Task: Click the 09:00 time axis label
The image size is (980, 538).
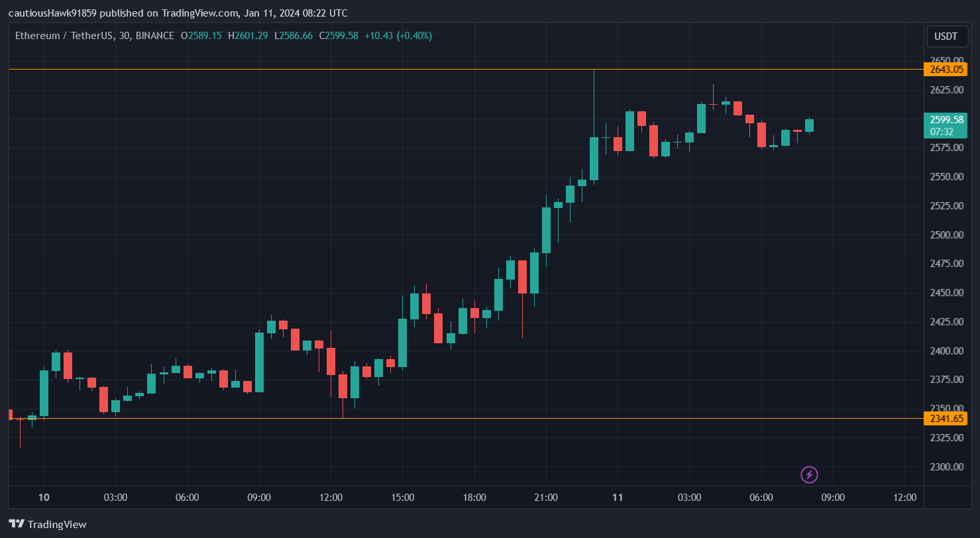Action: [x=833, y=497]
